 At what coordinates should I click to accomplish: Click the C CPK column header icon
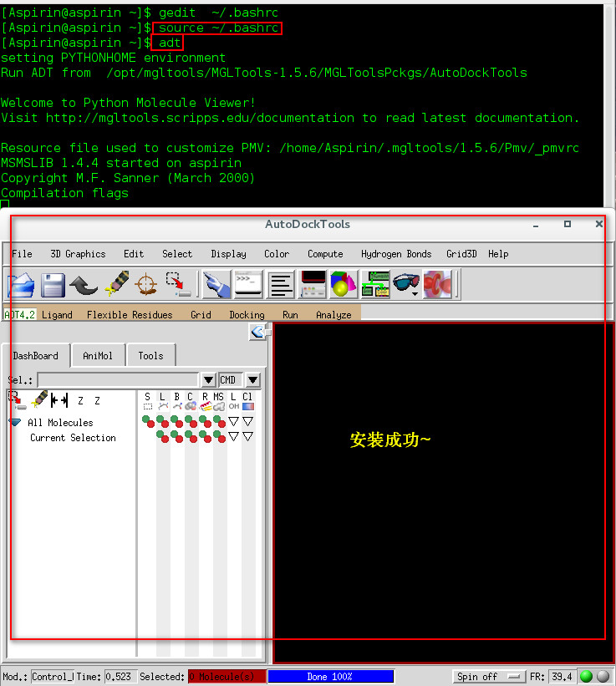click(x=191, y=401)
